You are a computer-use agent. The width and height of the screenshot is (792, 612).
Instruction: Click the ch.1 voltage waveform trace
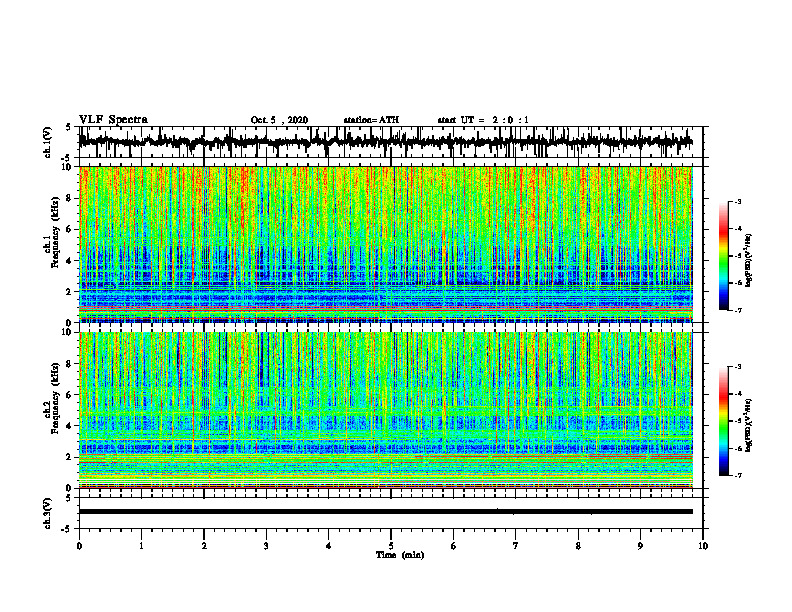pyautogui.click(x=385, y=142)
